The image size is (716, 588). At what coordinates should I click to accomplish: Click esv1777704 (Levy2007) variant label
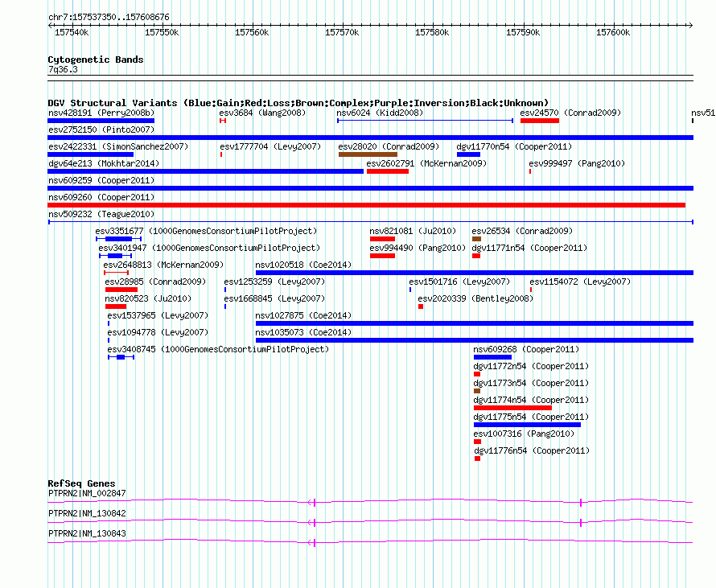pos(270,146)
